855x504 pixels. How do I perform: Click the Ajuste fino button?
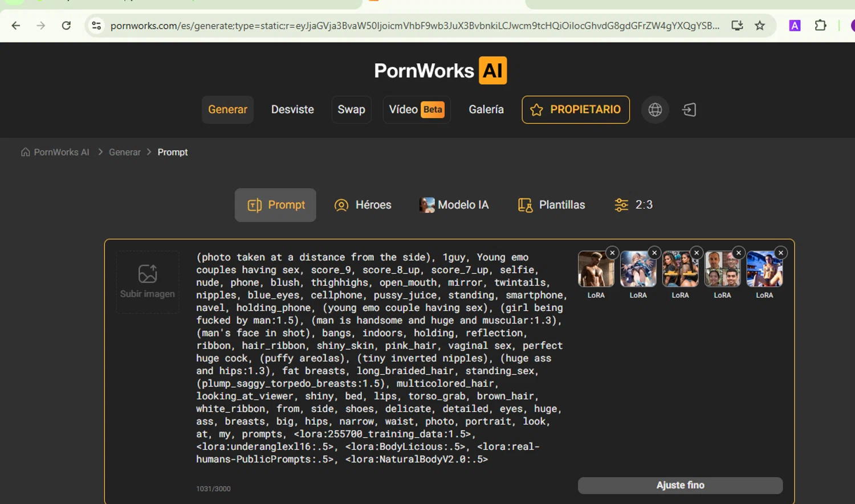[x=681, y=485]
